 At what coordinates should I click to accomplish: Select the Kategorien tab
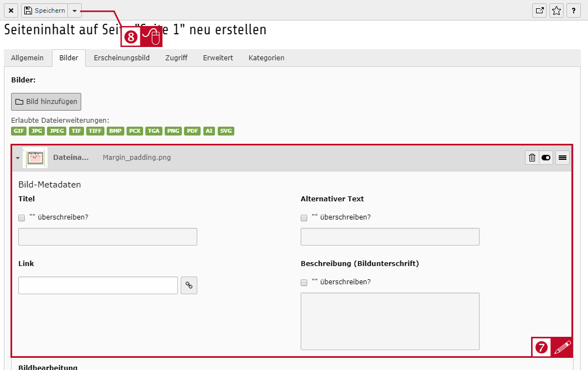[266, 58]
